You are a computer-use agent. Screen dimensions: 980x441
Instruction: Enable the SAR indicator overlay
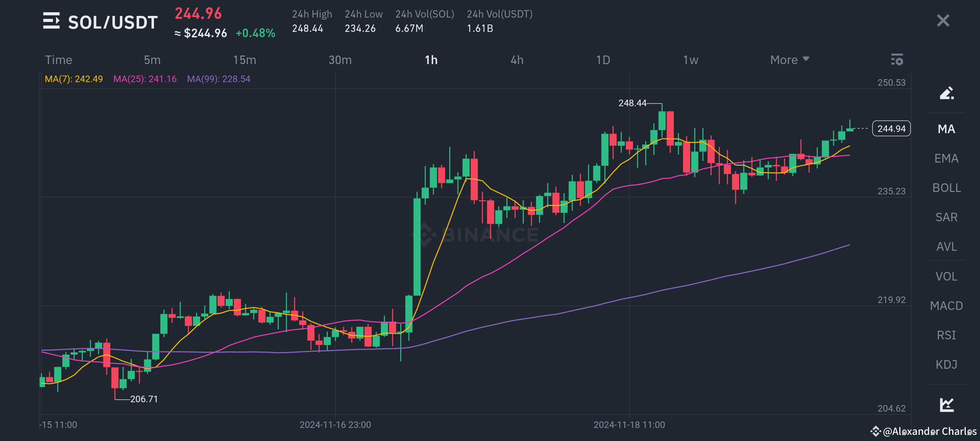point(947,217)
